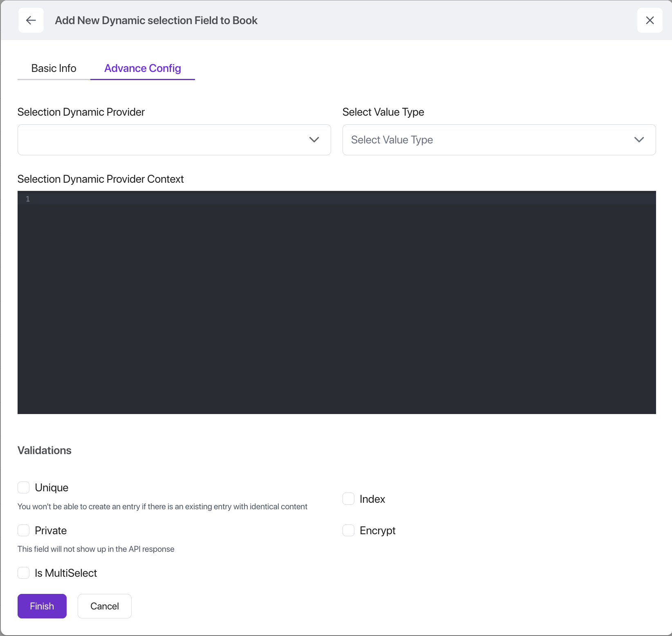Enable the Encrypt checkbox
The image size is (672, 636).
[348, 531]
